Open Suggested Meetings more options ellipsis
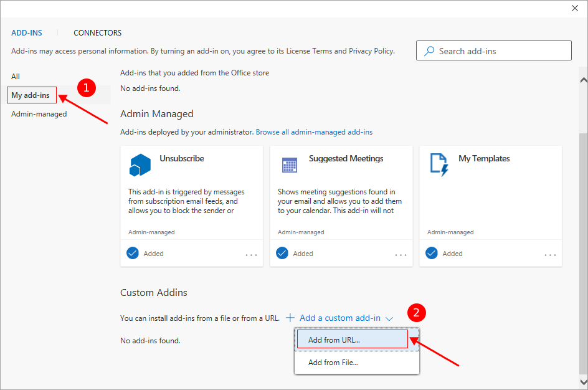Viewport: 588px width, 390px height. click(x=401, y=255)
